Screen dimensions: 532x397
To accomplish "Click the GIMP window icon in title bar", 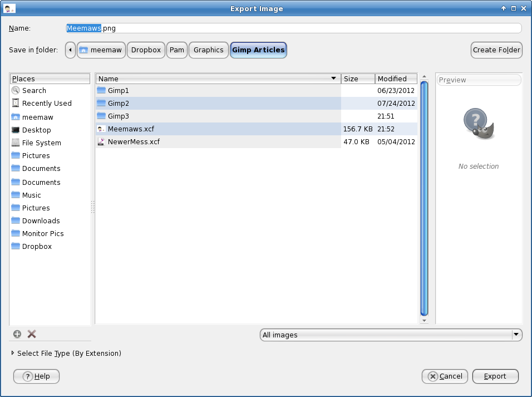I will pyautogui.click(x=9, y=8).
